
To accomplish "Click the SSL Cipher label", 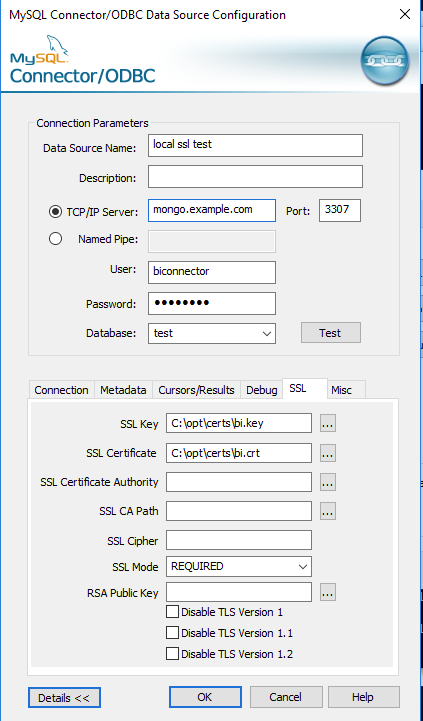I will pos(133,541).
